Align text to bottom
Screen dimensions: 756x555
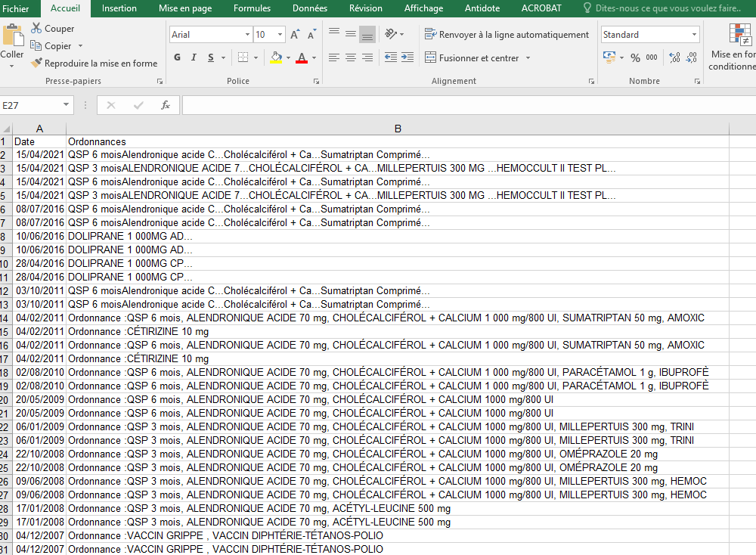tap(367, 34)
